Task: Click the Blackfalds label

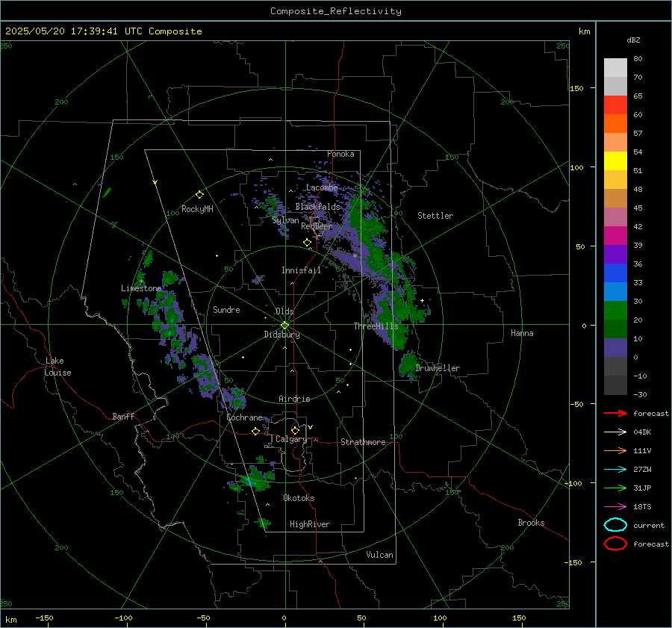Action: pyautogui.click(x=317, y=207)
